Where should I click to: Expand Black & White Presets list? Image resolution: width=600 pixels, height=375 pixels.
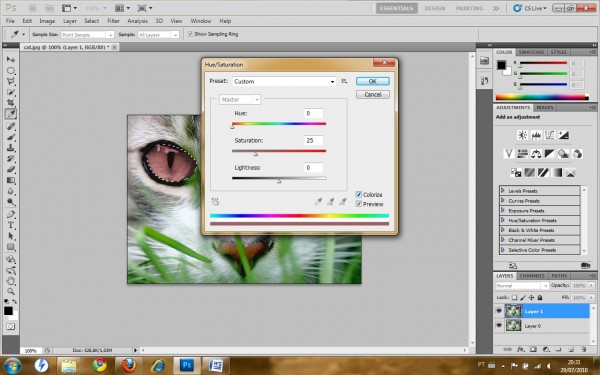pos(503,230)
